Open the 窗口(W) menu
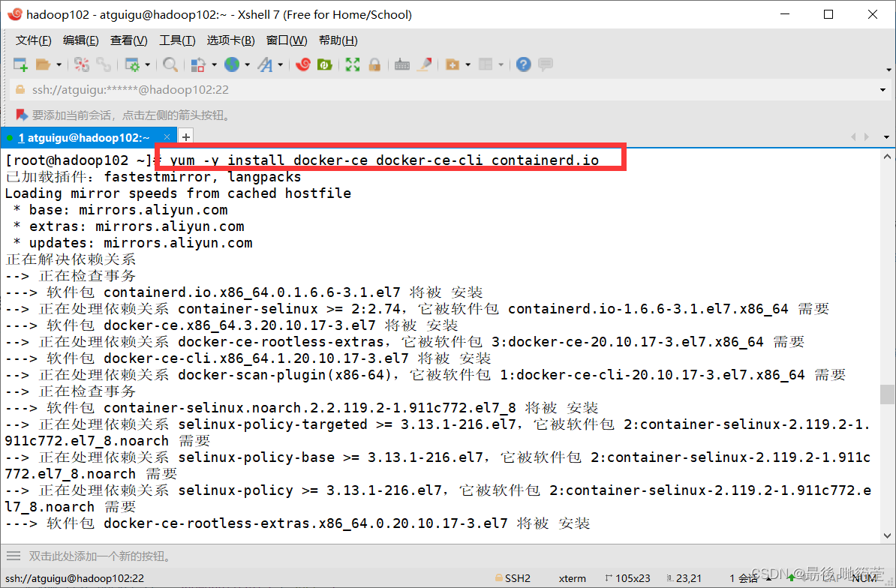Viewport: 896px width, 588px height. (x=287, y=40)
